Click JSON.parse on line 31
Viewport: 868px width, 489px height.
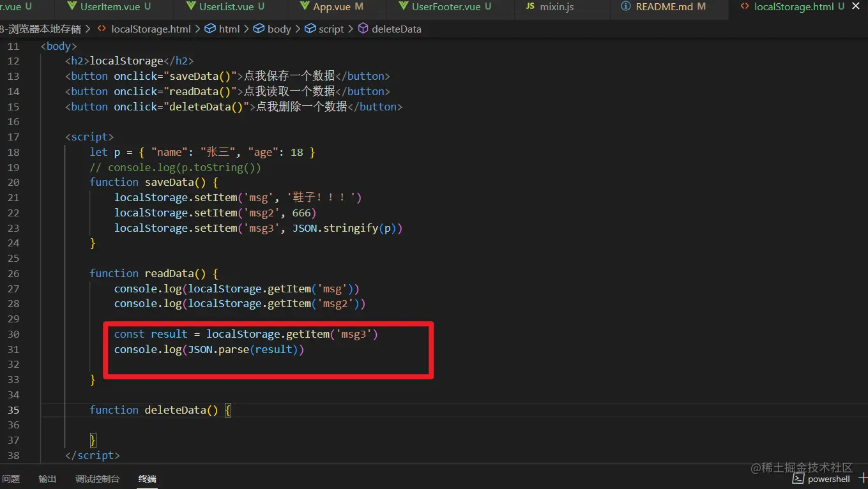(x=218, y=349)
